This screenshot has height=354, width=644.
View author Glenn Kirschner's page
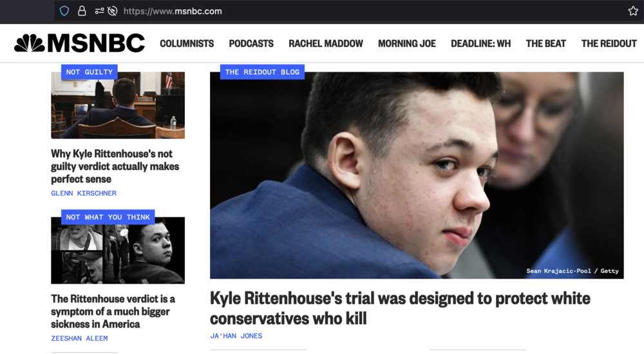[84, 193]
